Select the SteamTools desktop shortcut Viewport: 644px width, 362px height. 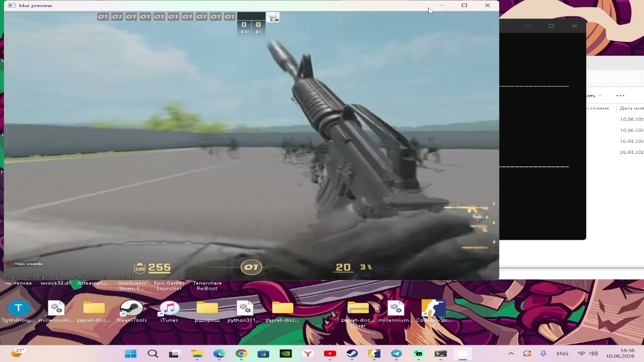131,312
